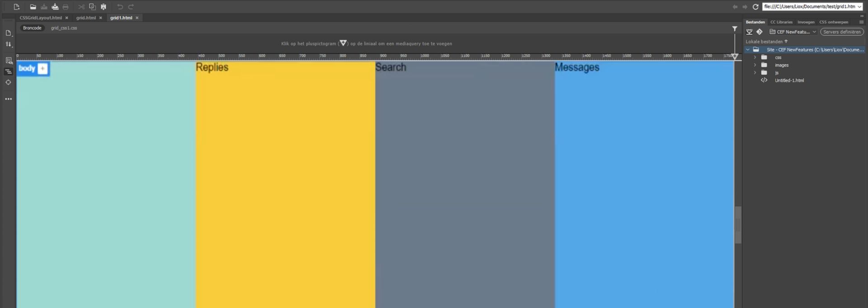This screenshot has width=868, height=308.
Task: Click the server connection icon in the Files panel
Action: pos(750,32)
